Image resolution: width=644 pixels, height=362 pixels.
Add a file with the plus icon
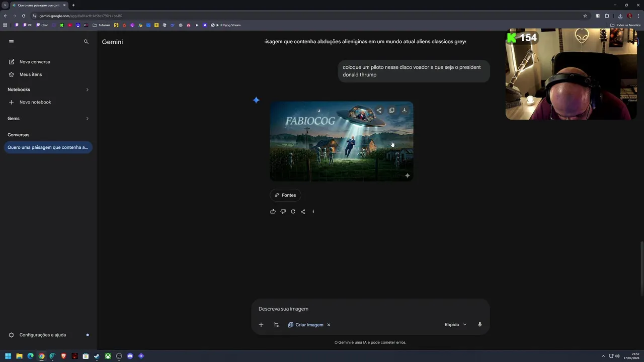(261, 325)
